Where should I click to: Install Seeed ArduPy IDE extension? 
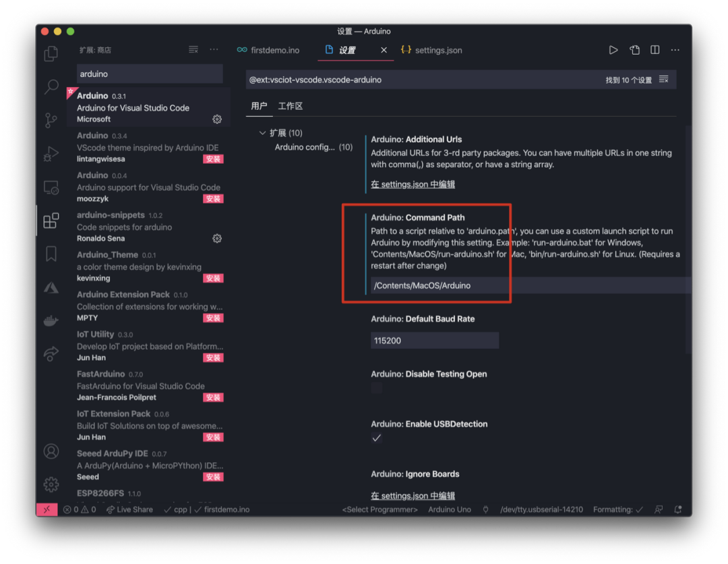213,477
